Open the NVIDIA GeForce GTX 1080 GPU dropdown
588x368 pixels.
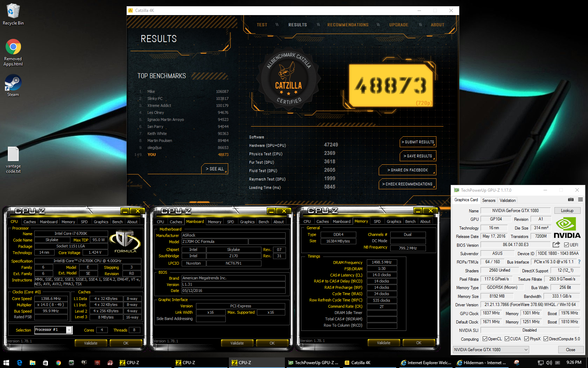[x=491, y=350]
